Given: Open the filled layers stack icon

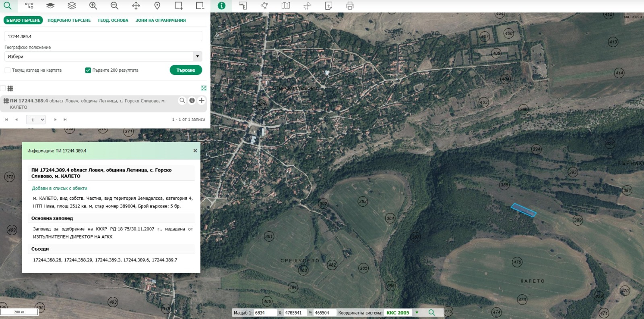Looking at the screenshot, I should 50,6.
